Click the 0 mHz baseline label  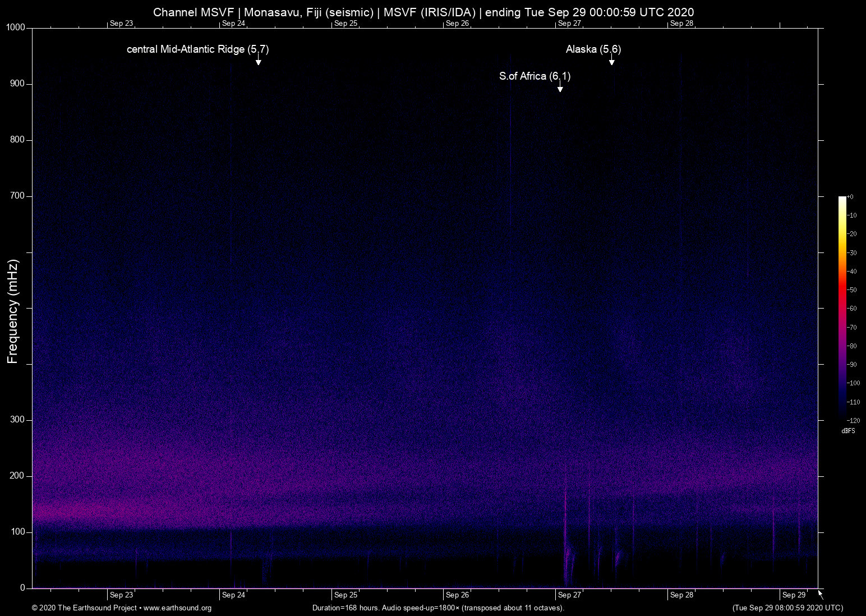click(x=21, y=587)
